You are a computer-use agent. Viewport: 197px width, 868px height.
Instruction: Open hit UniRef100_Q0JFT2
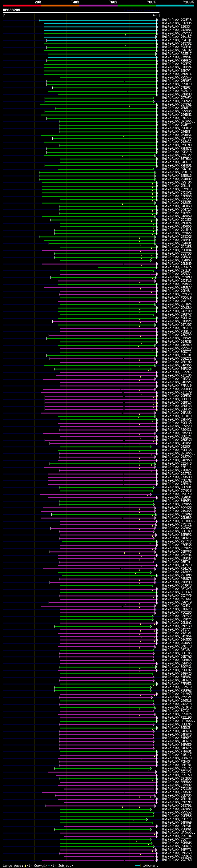pos(177,125)
